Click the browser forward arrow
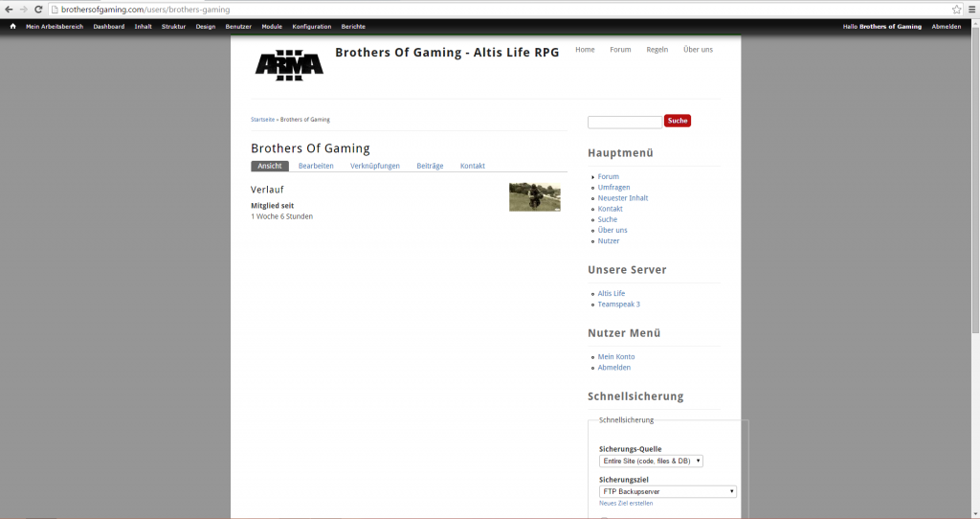This screenshot has width=980, height=519. point(23,9)
